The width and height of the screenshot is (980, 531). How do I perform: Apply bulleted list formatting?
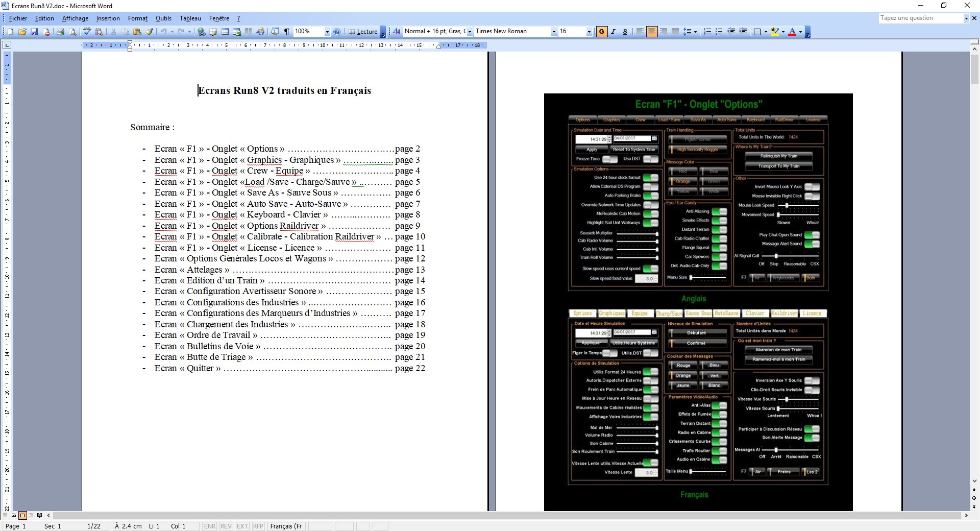pyautogui.click(x=719, y=32)
